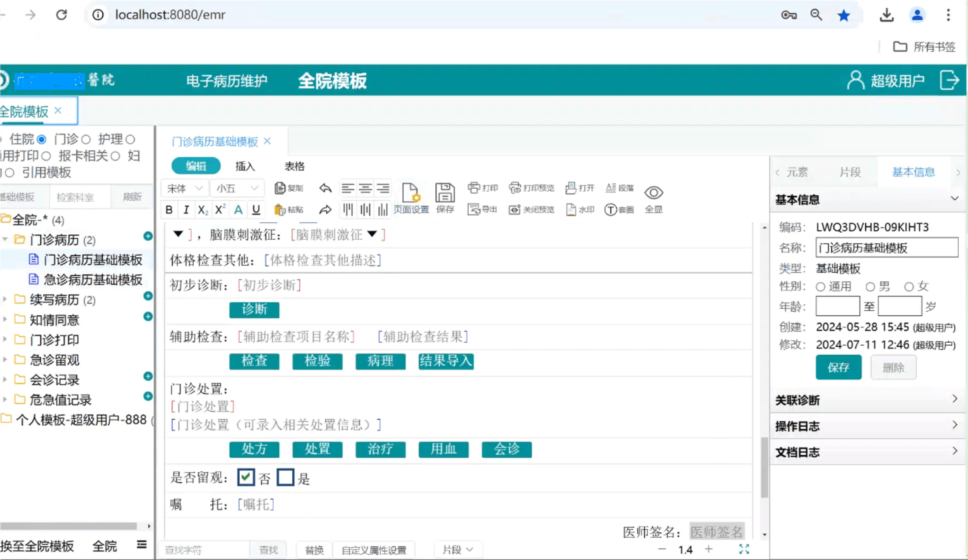Redo with the forward arrow icon
Viewport: 968px width, 560px height.
tap(325, 210)
